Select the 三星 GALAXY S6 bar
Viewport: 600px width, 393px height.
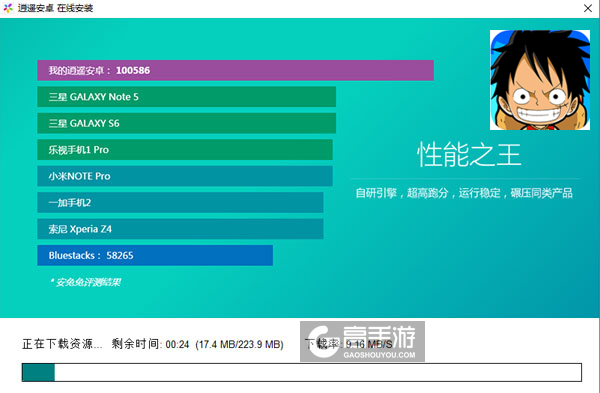pos(187,123)
